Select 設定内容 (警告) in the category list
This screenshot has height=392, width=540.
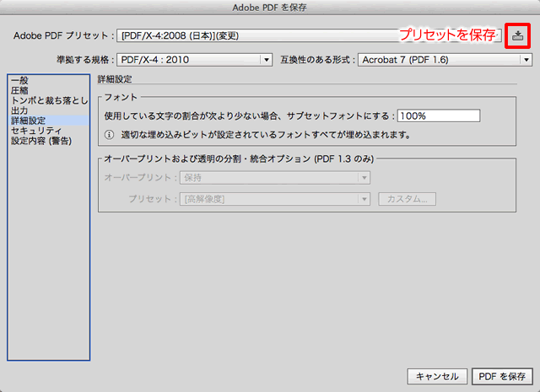48,141
